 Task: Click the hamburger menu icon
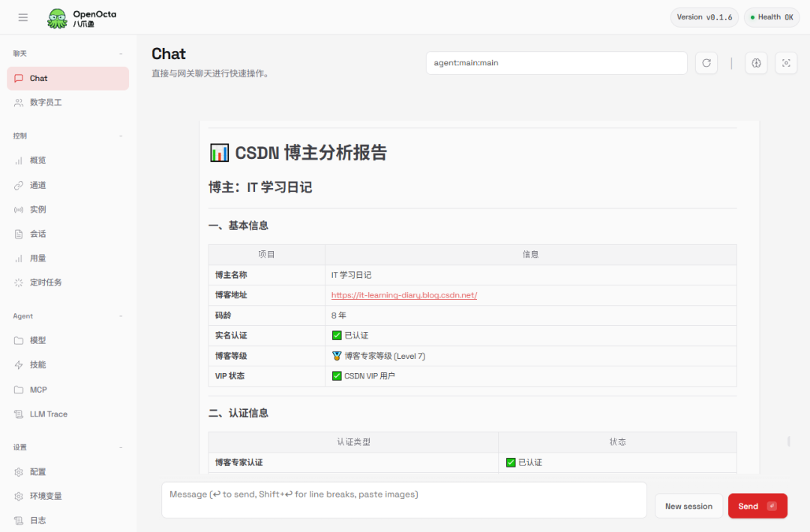tap(23, 17)
